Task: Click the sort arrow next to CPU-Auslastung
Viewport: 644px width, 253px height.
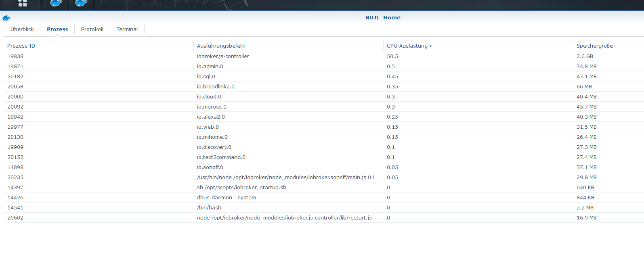Action: (430, 46)
